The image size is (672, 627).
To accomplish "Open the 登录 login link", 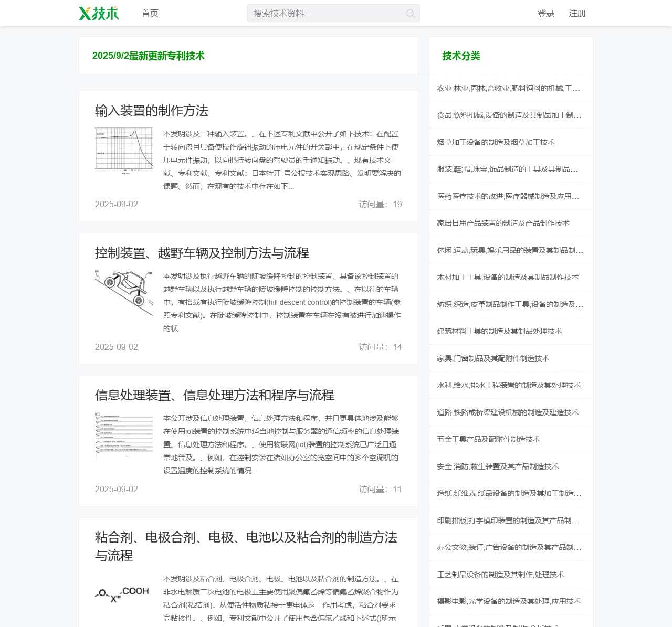I will point(545,13).
